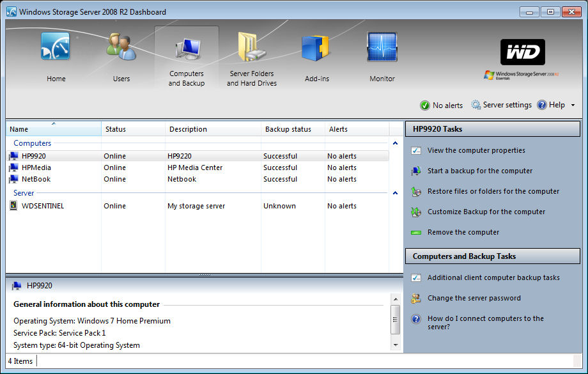The image size is (588, 374).
Task: Click the green Remove the computer icon
Action: [416, 233]
